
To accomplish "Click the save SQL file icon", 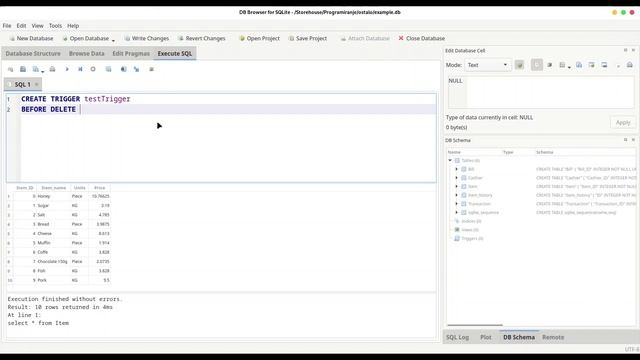I will [x=36, y=69].
